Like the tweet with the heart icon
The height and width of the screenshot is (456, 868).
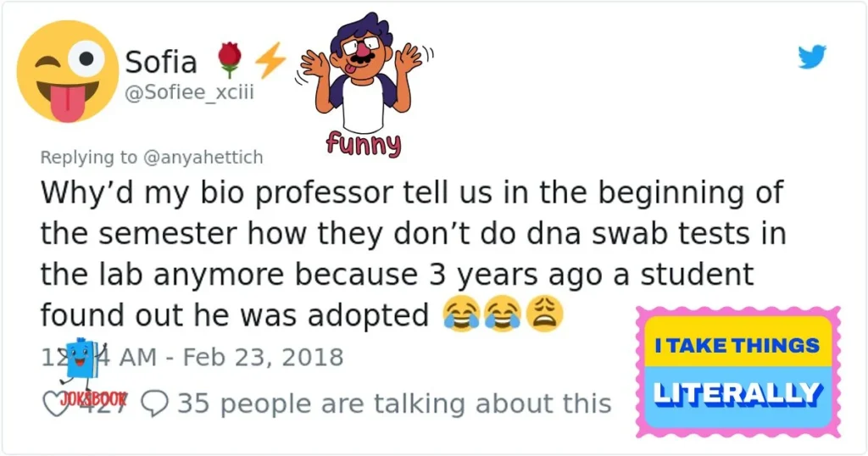[54, 403]
